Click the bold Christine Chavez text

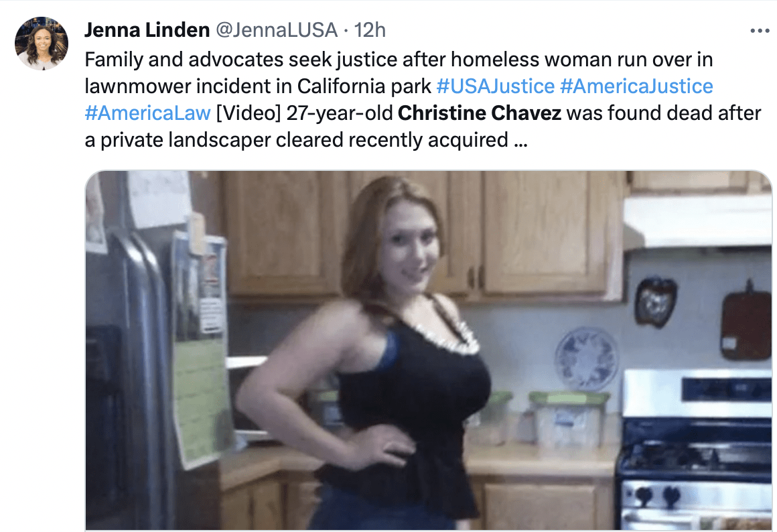tap(479, 113)
